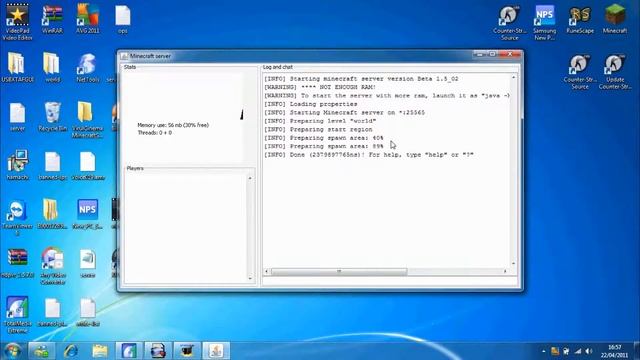
Task: Click the "Preparing spawn area: 40%" line
Action: coord(323,138)
